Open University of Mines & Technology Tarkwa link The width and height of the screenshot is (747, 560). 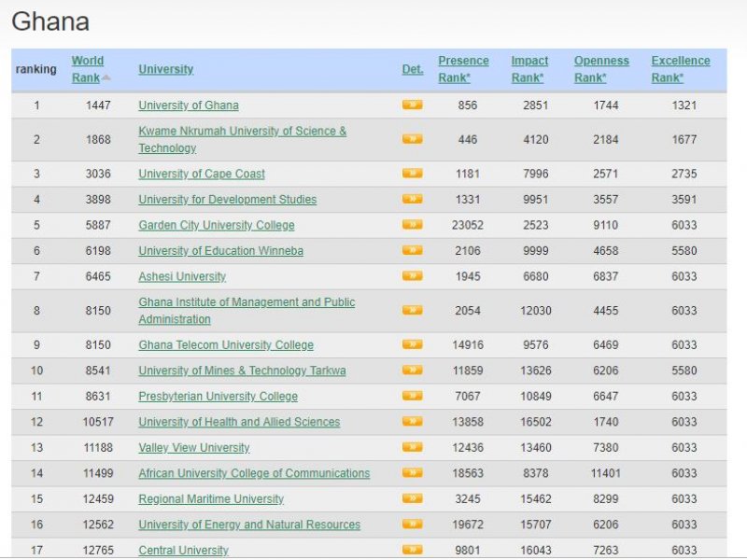(242, 371)
